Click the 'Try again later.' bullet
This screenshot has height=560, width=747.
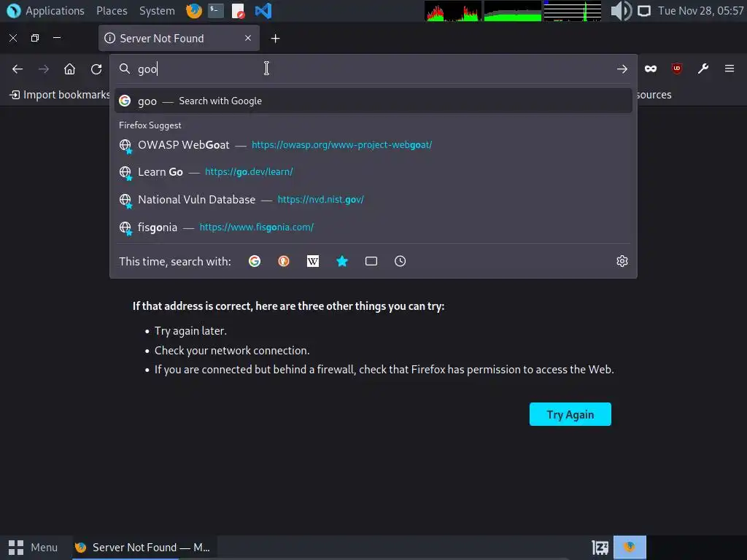tap(190, 331)
